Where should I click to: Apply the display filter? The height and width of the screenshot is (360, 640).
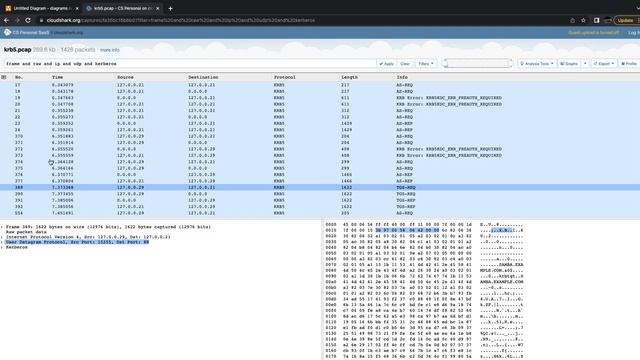pos(387,64)
